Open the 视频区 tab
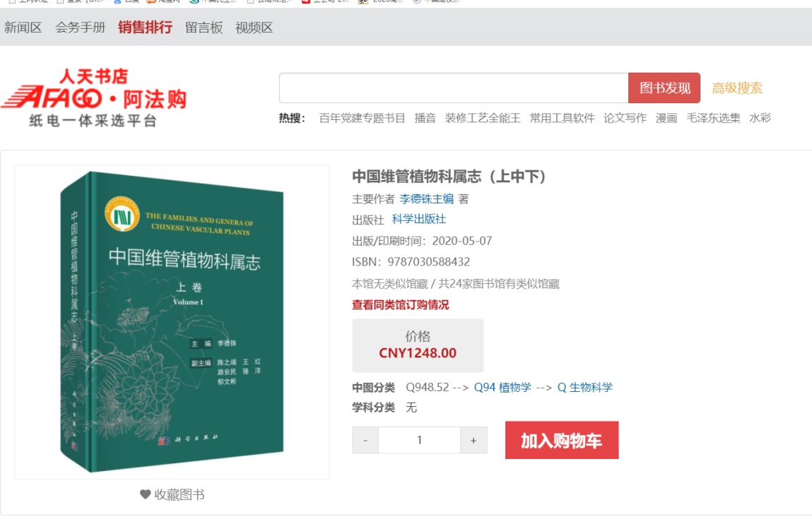The width and height of the screenshot is (812, 519). point(254,28)
